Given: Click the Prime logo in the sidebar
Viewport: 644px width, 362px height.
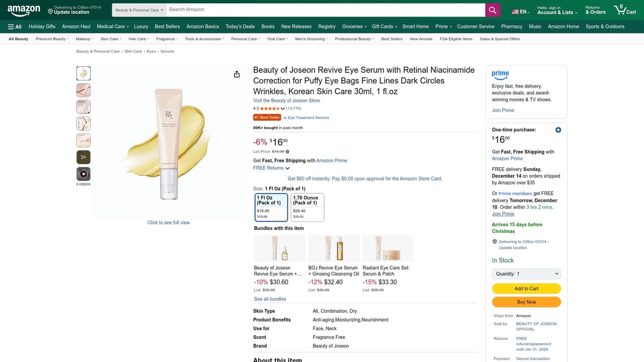Looking at the screenshot, I should (500, 74).
